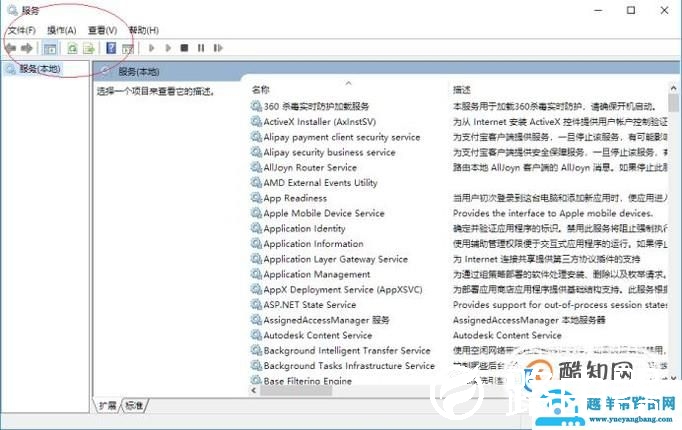This screenshot has height=430, width=682.
Task: Click the 描述 column header
Action: point(461,90)
